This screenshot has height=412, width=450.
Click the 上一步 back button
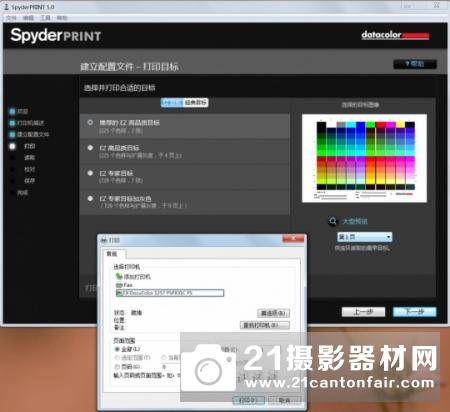pos(363,312)
